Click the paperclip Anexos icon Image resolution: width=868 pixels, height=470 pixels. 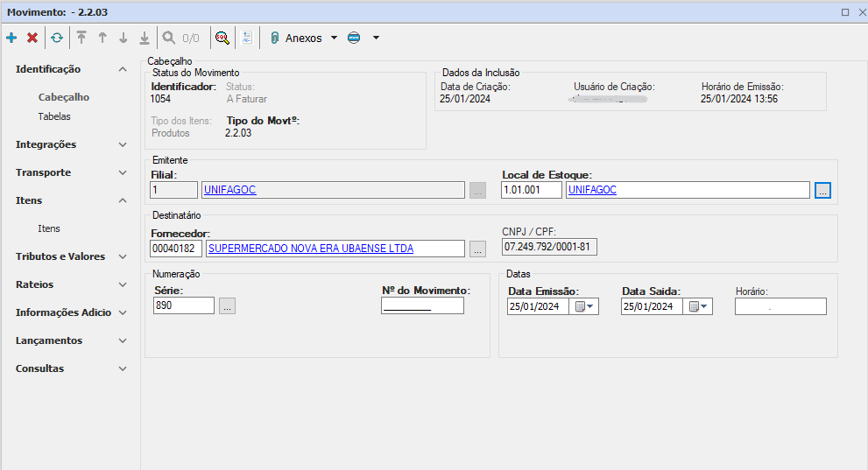pos(274,38)
